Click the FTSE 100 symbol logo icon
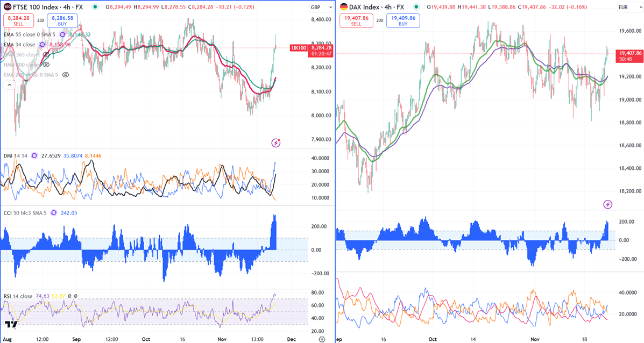Image resolution: width=644 pixels, height=343 pixels. click(8, 7)
